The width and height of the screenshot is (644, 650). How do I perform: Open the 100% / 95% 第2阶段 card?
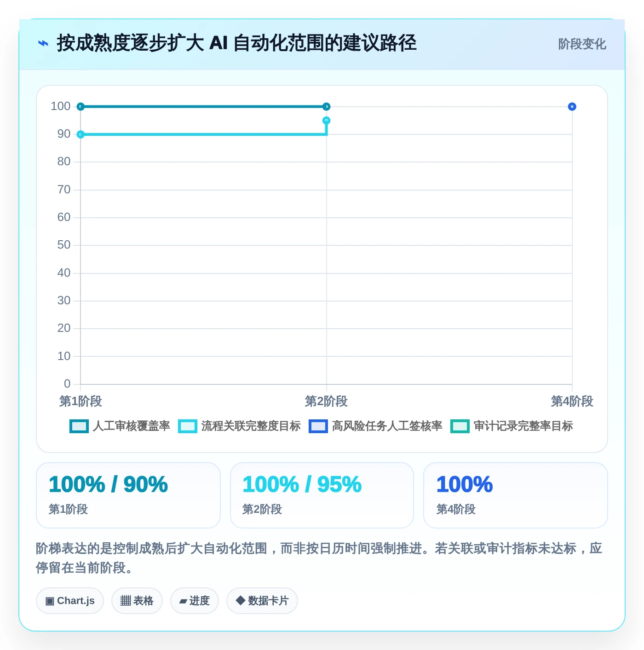322,495
